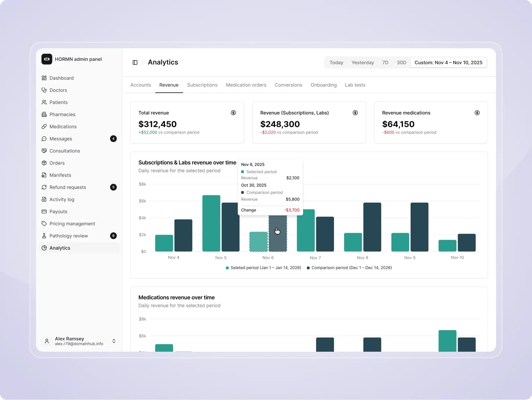532x400 pixels.
Task: Open the Lab tests tab
Action: [355, 85]
